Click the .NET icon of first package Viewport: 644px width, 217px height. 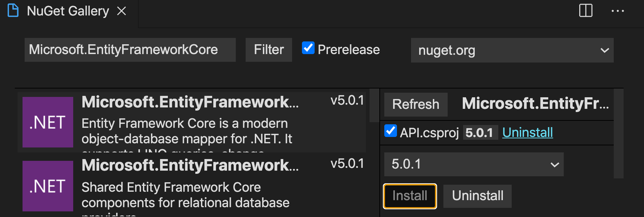pos(48,122)
